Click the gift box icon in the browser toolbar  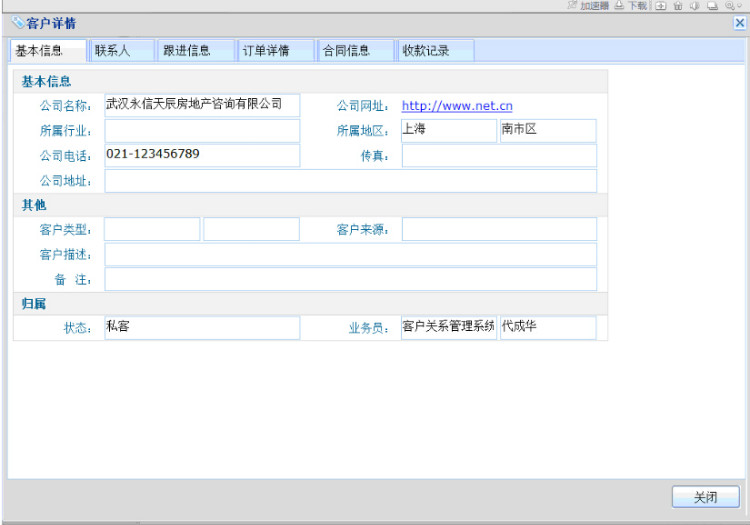pos(678,5)
